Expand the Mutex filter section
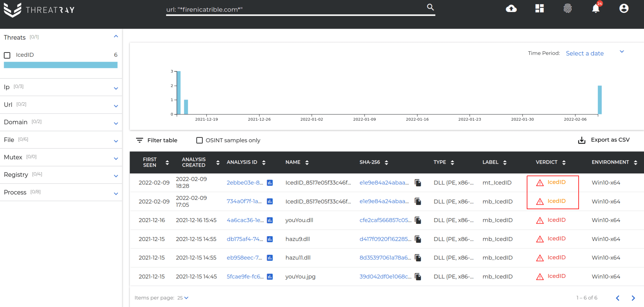 pos(116,158)
